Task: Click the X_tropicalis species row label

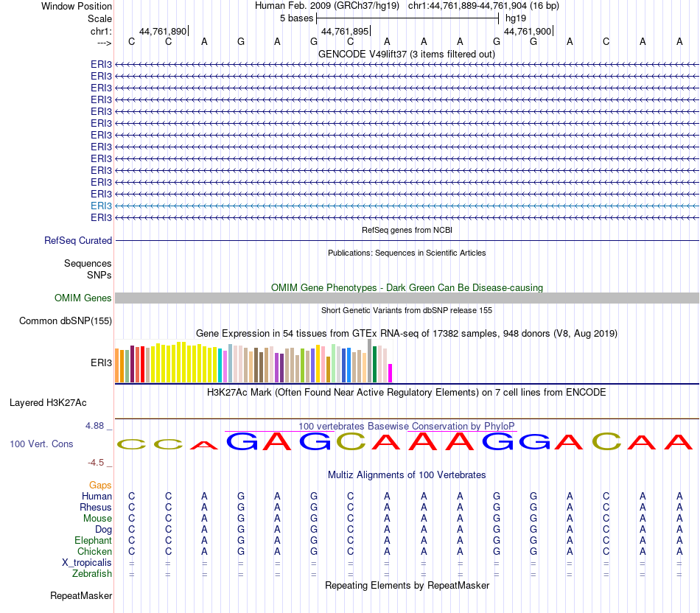Action: point(87,563)
